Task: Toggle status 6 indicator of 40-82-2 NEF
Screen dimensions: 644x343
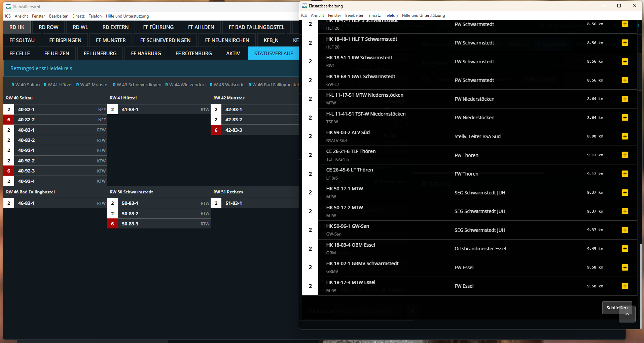Action: pos(9,120)
